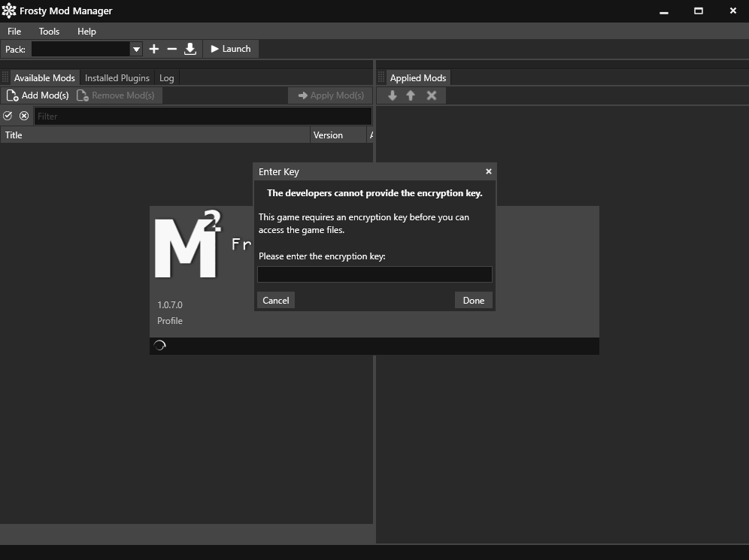Viewport: 749px width, 560px height.
Task: Cancel the Enter Key dialog
Action: (x=276, y=300)
